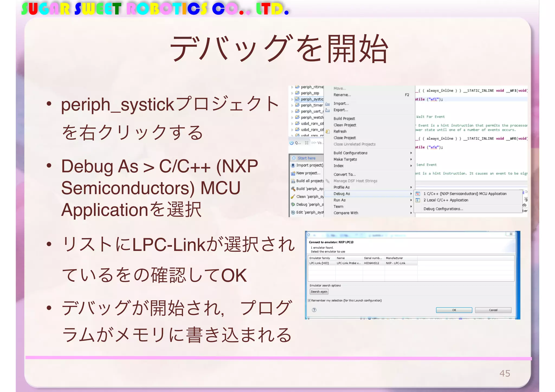This screenshot has width=555, height=392.
Task: Open the Make Targets submenu arrow
Action: [x=411, y=159]
